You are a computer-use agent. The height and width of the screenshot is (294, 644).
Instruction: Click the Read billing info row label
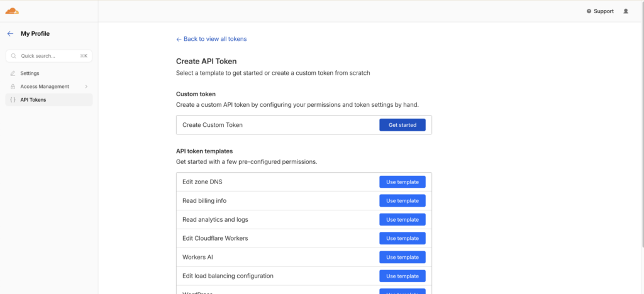[204, 201]
